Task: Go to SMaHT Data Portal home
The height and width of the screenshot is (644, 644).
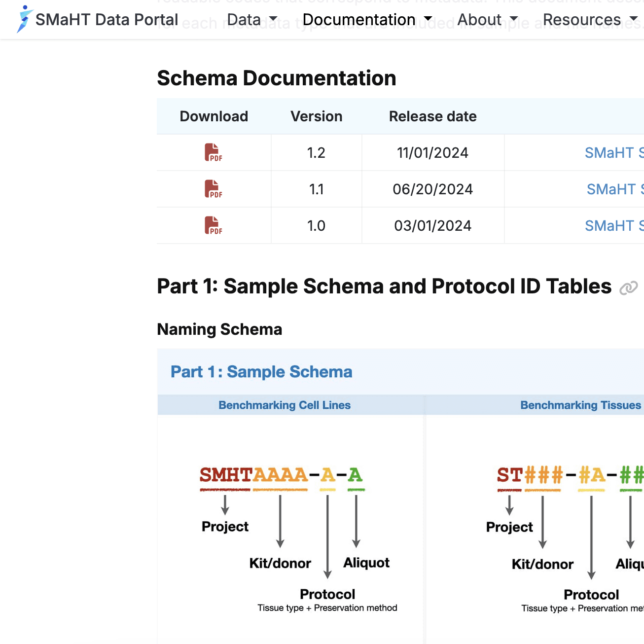Action: 107,20
